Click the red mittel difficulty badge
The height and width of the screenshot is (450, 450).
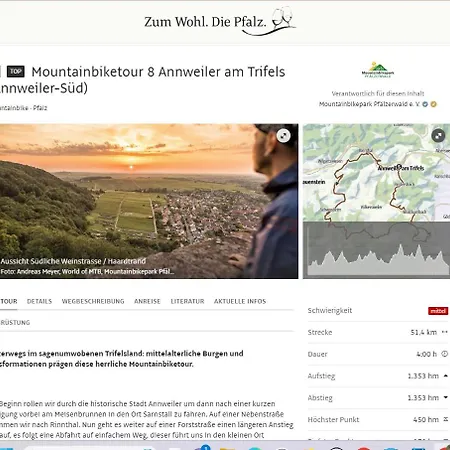[438, 311]
